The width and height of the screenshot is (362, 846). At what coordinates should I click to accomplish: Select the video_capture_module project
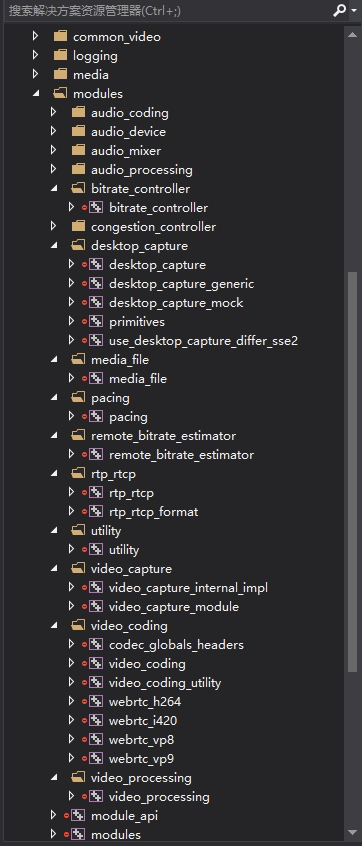coord(174,606)
